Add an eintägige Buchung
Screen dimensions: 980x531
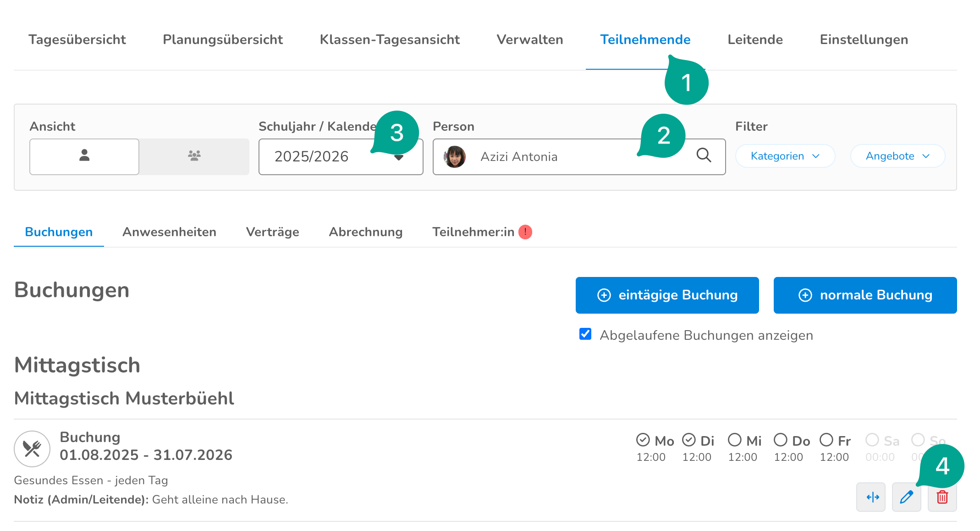667,295
